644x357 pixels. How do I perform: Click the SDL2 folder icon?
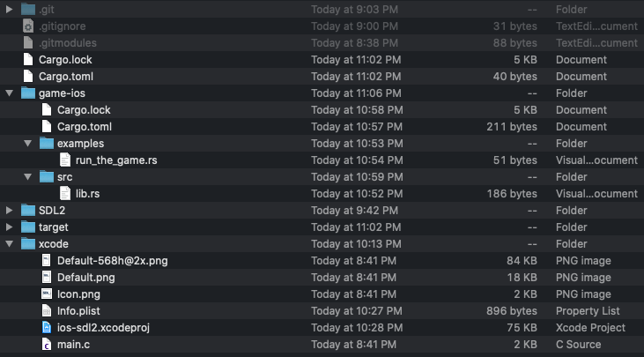click(x=28, y=211)
